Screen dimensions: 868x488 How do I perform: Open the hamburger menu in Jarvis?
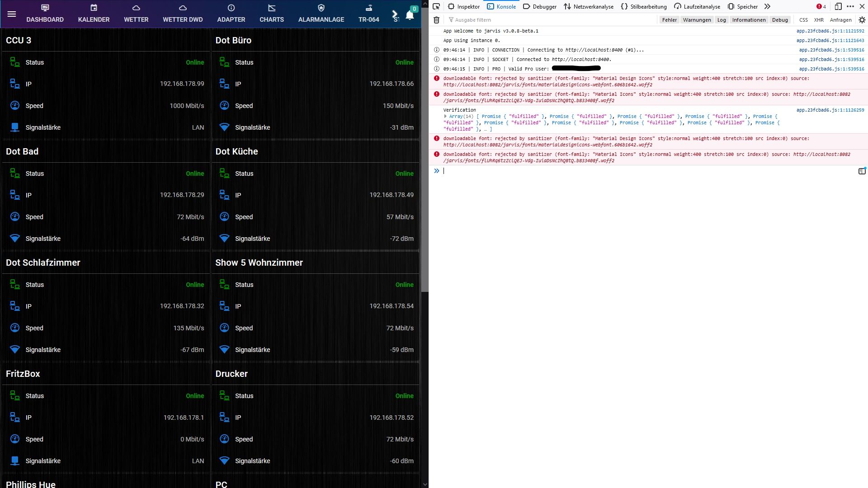tap(12, 14)
